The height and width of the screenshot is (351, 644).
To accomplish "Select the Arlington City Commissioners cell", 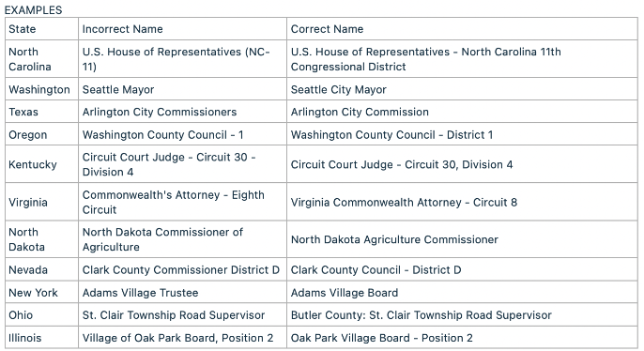I will click(x=182, y=112).
